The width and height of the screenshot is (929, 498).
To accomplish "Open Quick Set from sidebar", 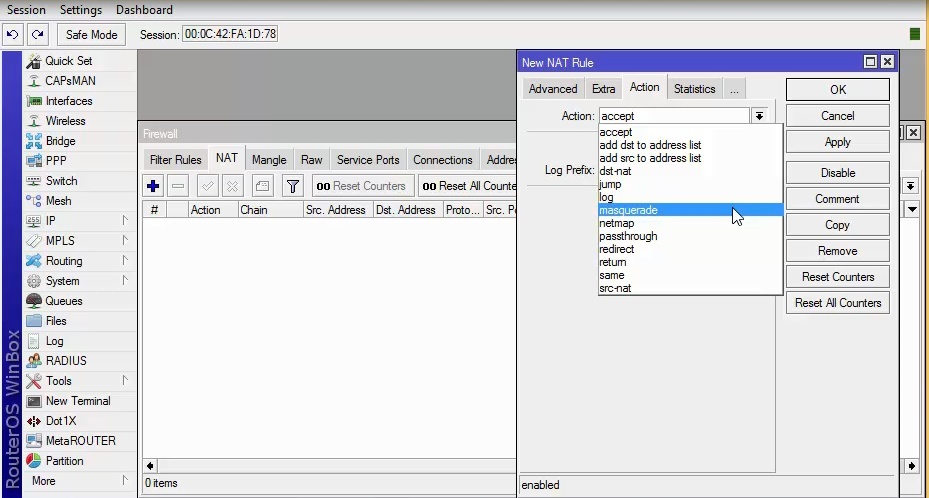I will click(x=69, y=61).
